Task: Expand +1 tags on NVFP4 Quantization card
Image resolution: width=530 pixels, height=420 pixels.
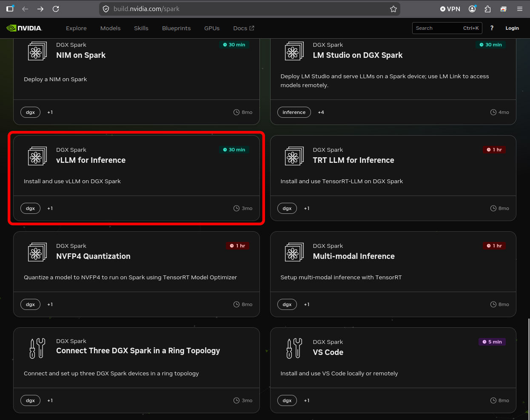Action: tap(50, 304)
